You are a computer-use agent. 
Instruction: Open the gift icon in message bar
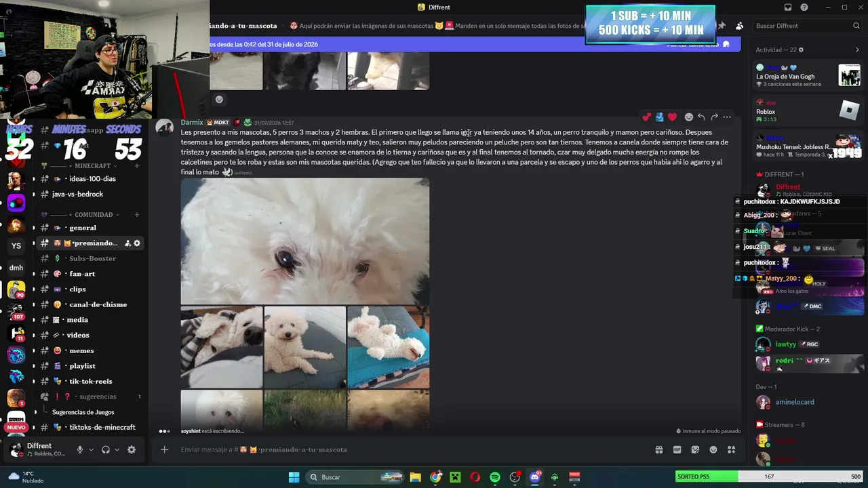(658, 449)
